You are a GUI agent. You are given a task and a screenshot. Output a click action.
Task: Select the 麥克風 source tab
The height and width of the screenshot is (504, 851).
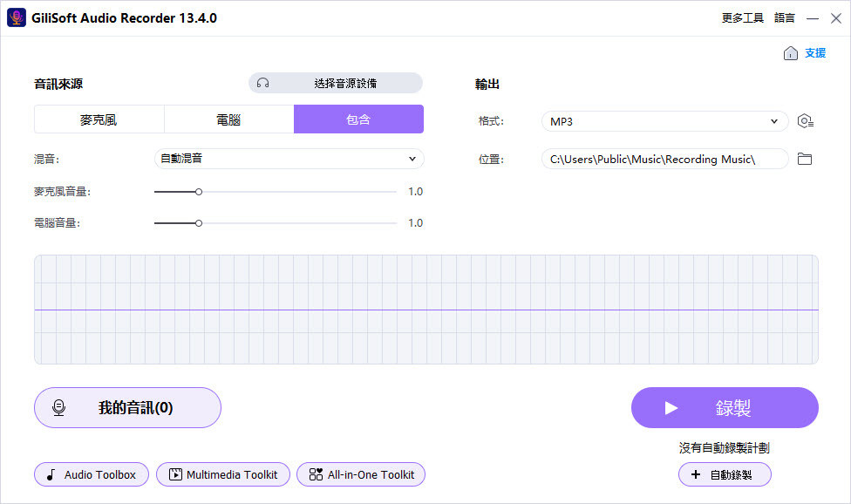[x=99, y=119]
